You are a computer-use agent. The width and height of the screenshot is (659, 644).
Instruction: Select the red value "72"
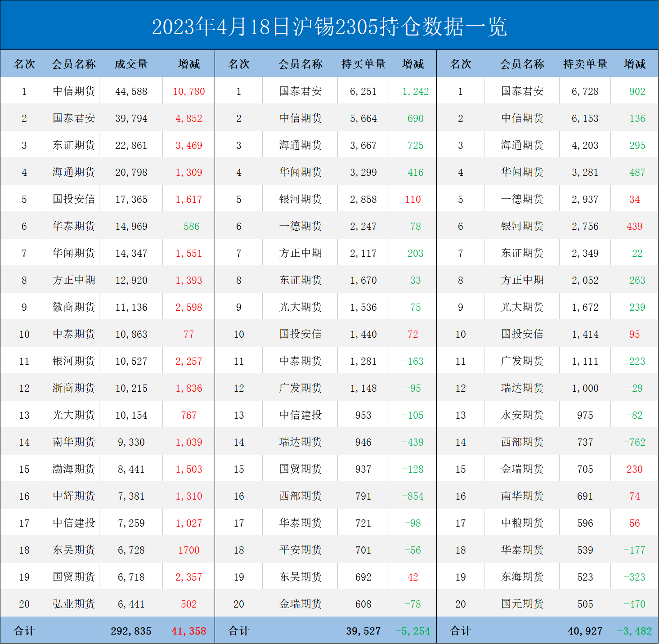point(413,334)
